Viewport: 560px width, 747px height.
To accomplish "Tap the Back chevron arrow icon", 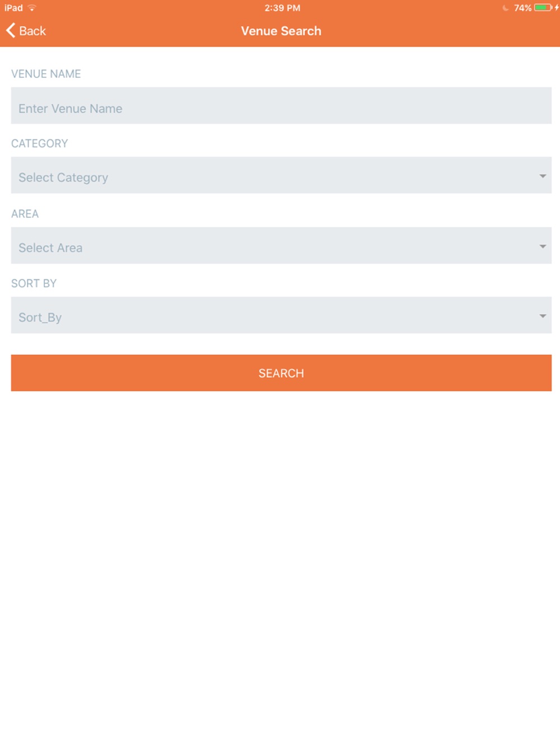I will [x=11, y=30].
